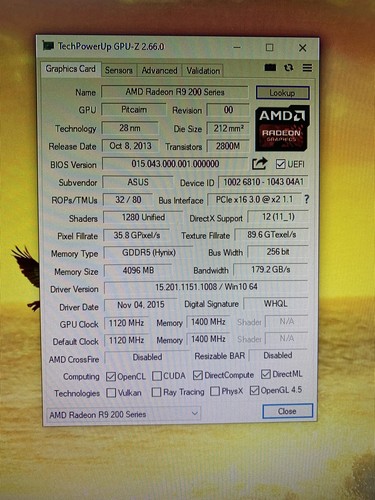
Task: Click the Close button at bottom
Action: click(x=287, y=411)
